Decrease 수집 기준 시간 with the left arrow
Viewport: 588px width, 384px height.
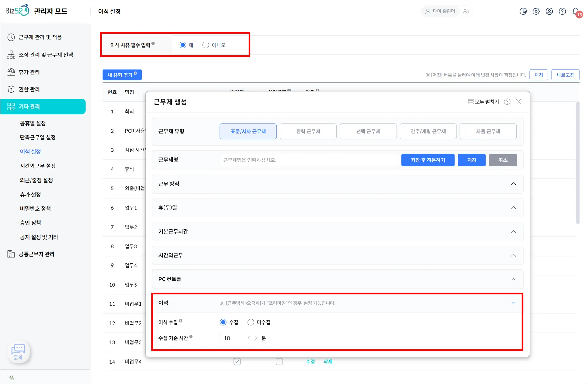(249, 338)
